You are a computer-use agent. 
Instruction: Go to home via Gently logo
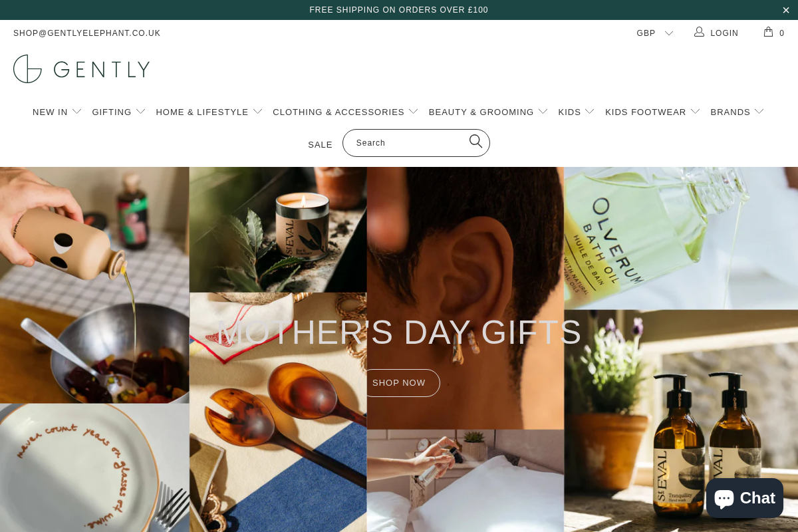pos(81,69)
